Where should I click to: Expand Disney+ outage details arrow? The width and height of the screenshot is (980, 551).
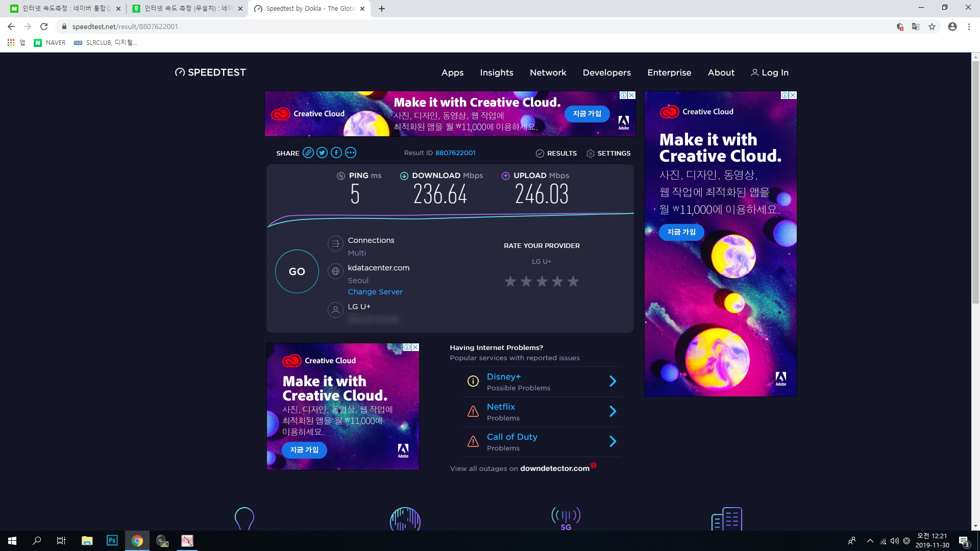click(613, 381)
